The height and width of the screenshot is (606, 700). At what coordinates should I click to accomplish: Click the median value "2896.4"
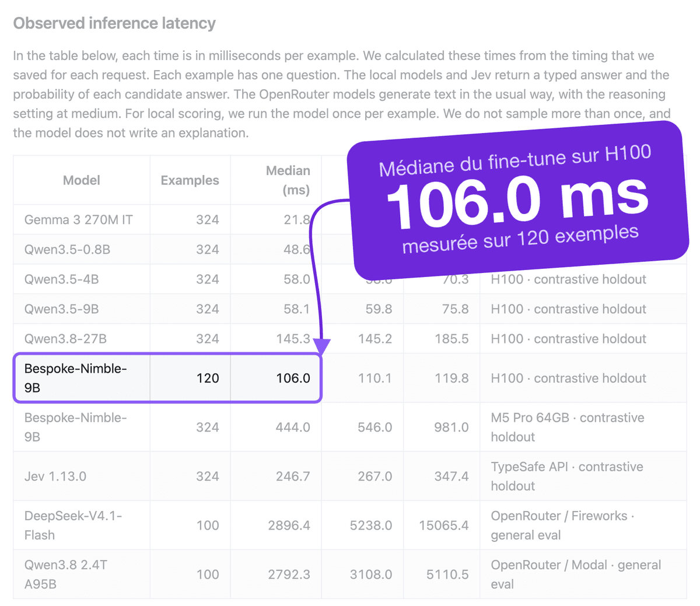[289, 525]
